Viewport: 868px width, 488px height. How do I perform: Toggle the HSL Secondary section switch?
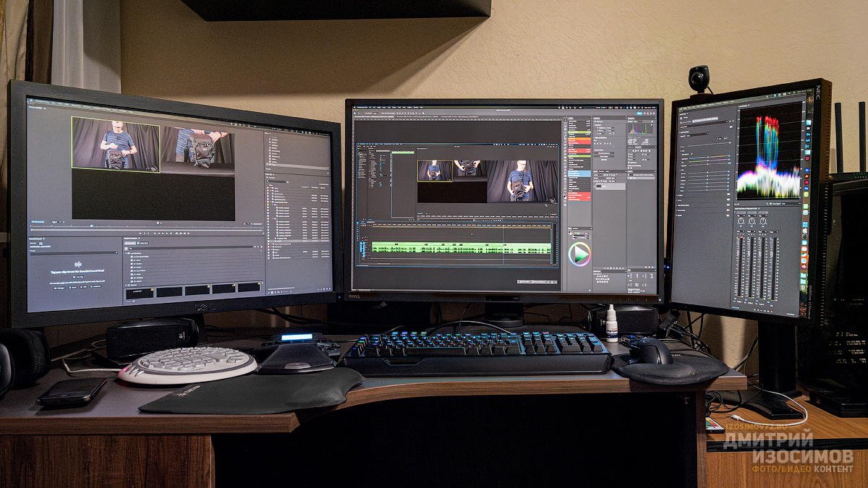(x=728, y=210)
